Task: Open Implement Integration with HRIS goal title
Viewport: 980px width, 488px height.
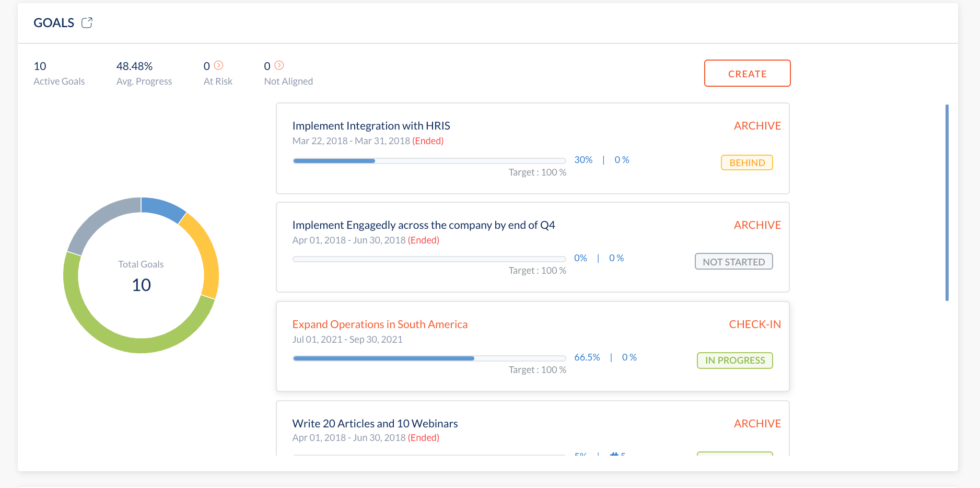Action: pyautogui.click(x=371, y=126)
